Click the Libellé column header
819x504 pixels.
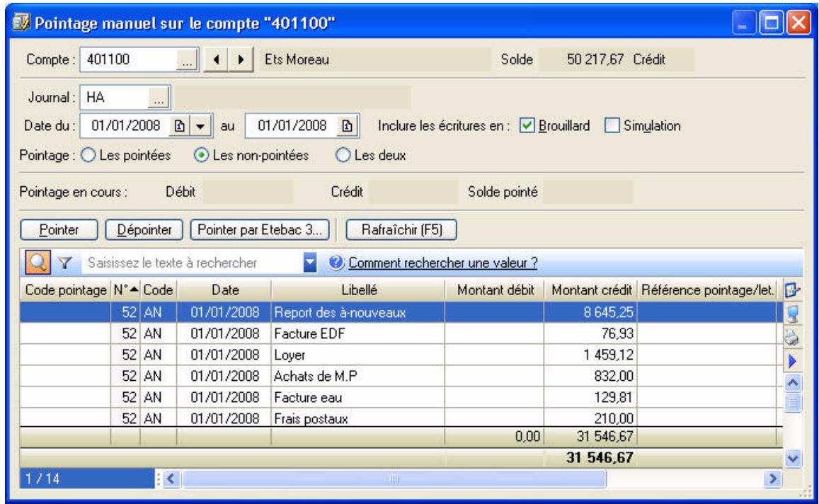pos(358,290)
